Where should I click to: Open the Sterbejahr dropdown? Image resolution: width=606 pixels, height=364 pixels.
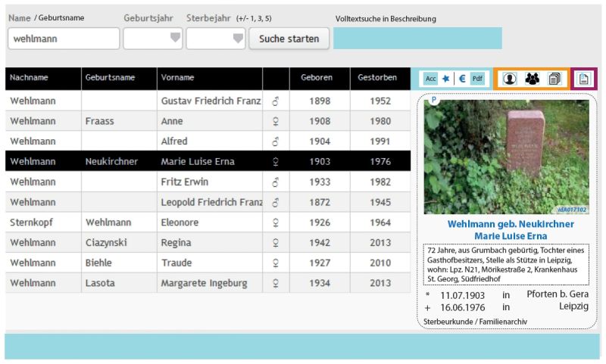[x=217, y=39]
